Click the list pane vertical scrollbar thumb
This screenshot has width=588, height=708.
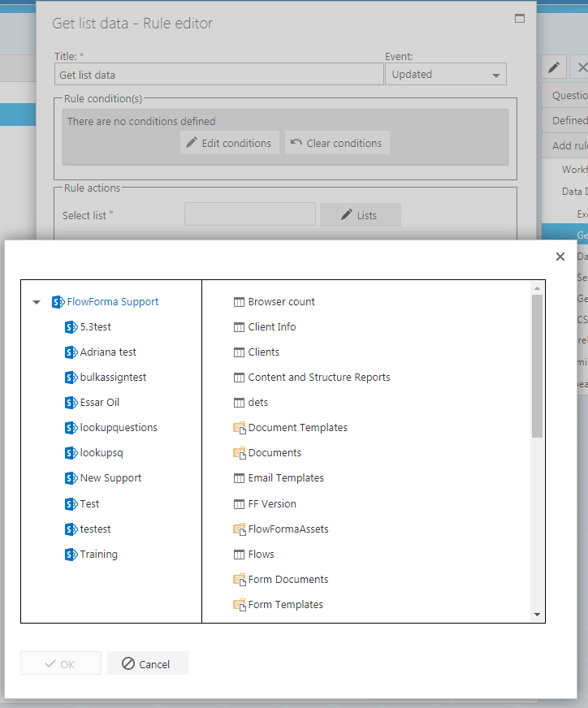[x=537, y=366]
